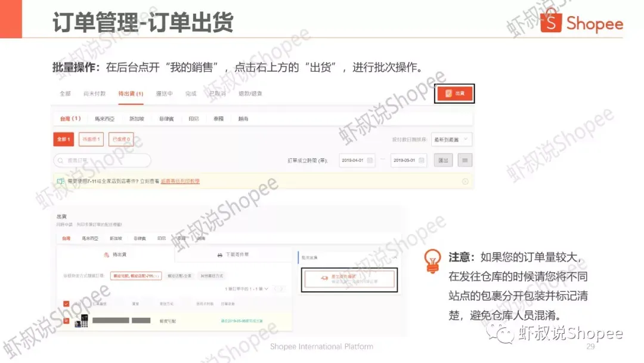Click the orange 出貨 ship button
Screen dimensions: 644x363
tap(454, 94)
